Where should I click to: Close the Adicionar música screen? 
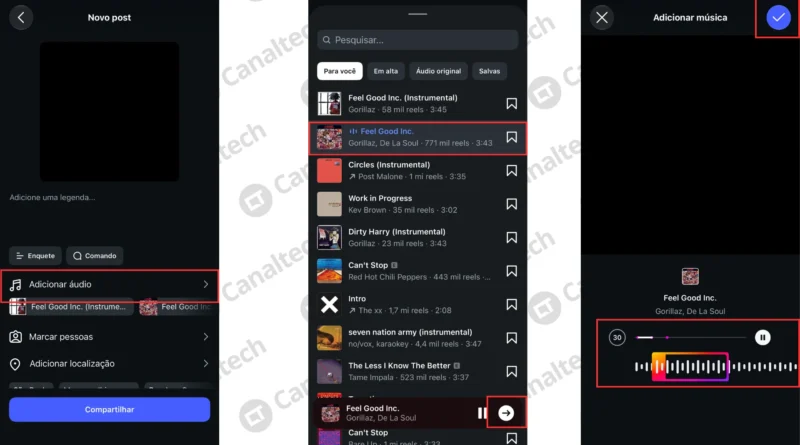602,17
